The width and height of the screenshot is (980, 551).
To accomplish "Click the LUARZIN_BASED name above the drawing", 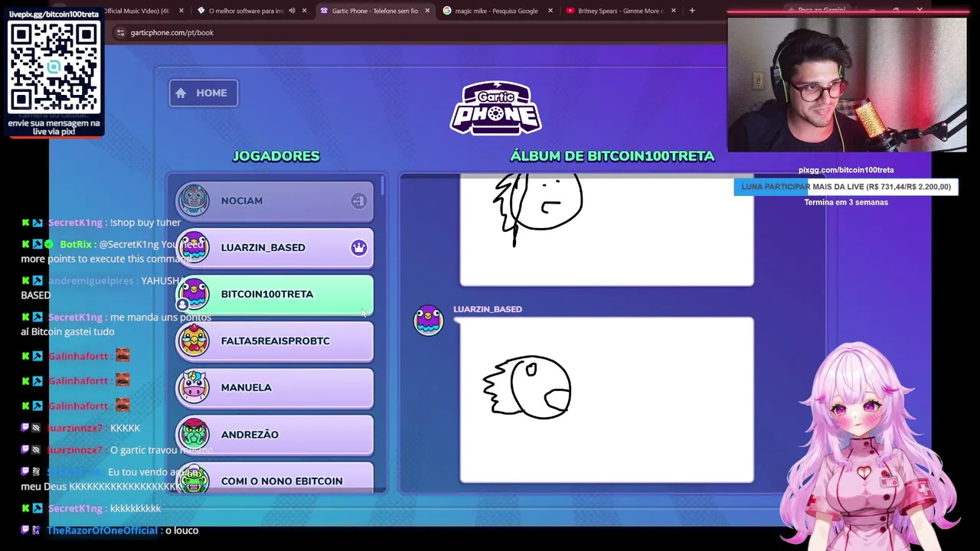I will pos(488,309).
